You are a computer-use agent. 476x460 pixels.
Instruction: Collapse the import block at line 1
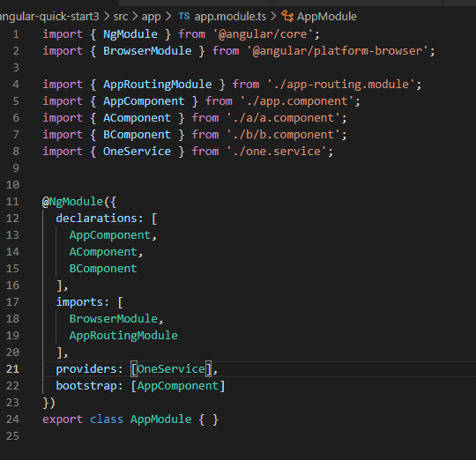pos(33,34)
